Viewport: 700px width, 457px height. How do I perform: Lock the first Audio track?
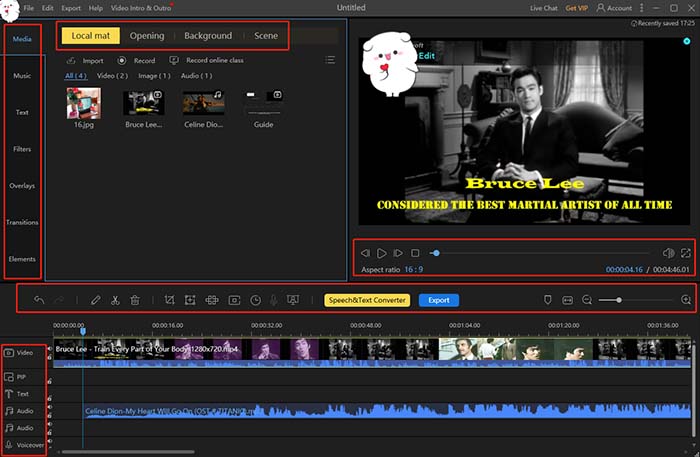50,415
